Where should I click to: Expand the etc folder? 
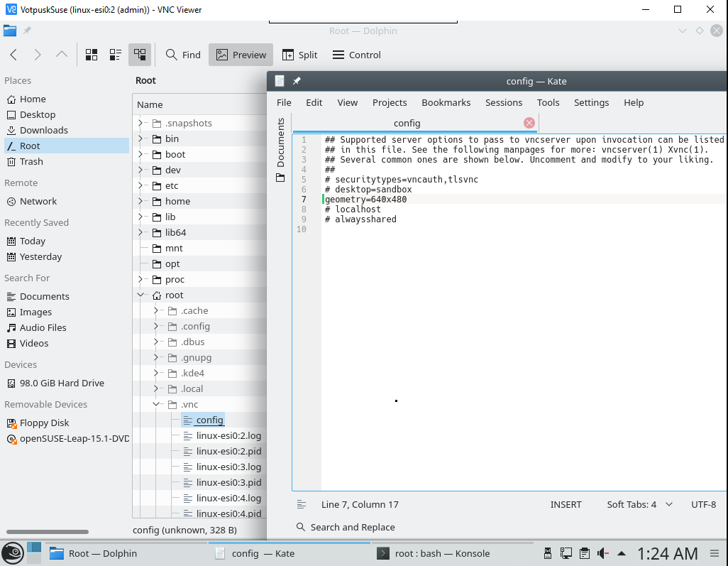point(140,185)
